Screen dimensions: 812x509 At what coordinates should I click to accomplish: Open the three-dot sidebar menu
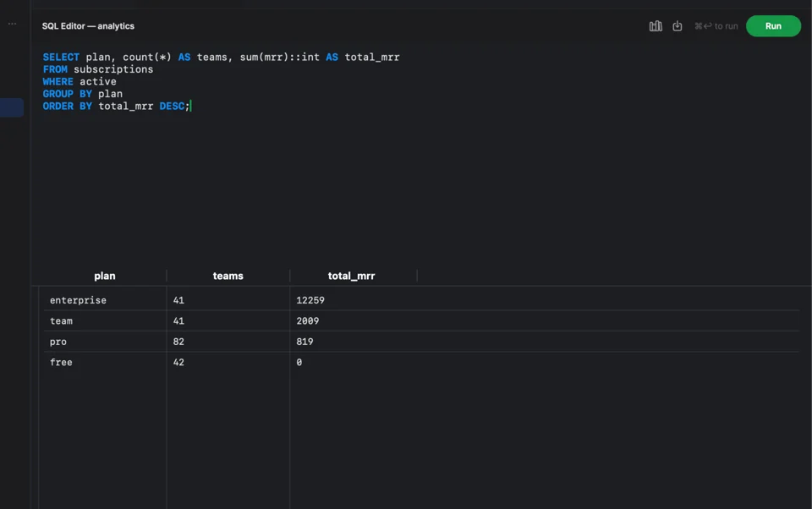tap(12, 24)
